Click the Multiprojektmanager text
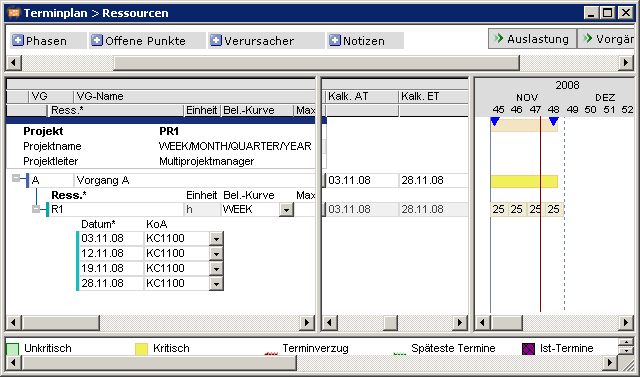 coord(207,162)
